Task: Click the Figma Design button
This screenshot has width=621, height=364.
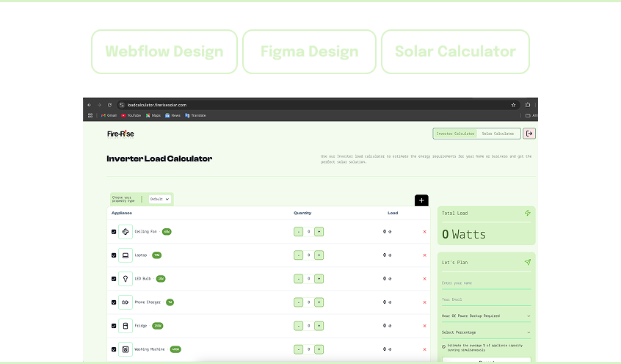Action: pyautogui.click(x=309, y=51)
